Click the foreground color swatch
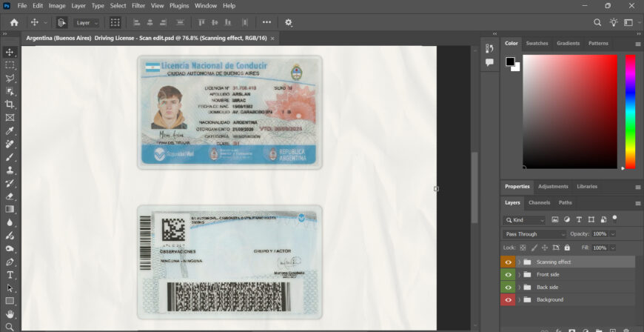The image size is (644, 332). click(x=510, y=62)
